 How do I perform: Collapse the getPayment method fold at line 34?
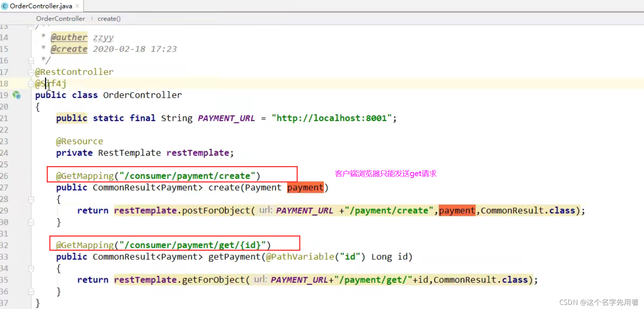(31, 269)
